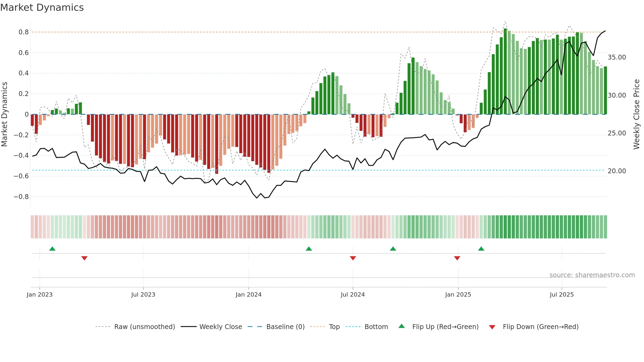Viewport: 644px width, 362px height.
Task: Toggle Flip Down (Green→Red) legend entry
Action: click(x=534, y=327)
